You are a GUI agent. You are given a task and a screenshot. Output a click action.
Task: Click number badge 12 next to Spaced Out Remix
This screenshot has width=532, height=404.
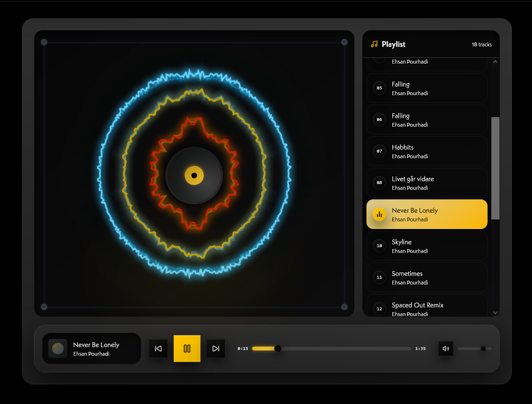[379, 308]
